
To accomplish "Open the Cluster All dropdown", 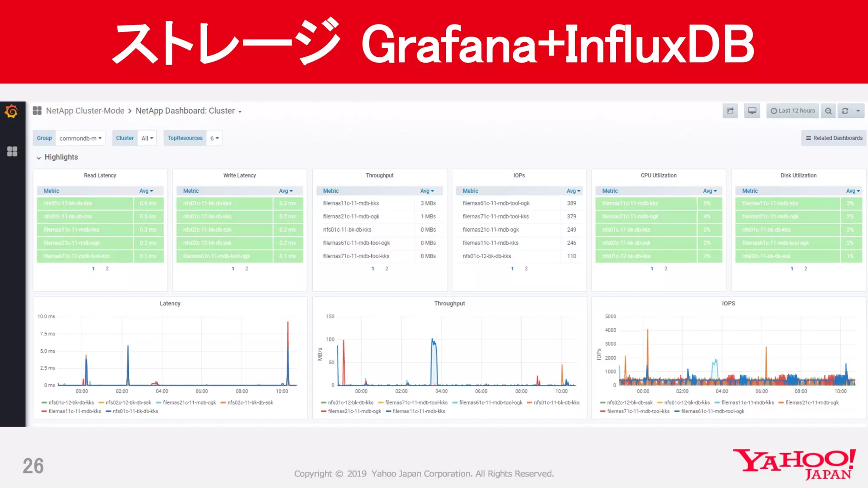I will (147, 138).
